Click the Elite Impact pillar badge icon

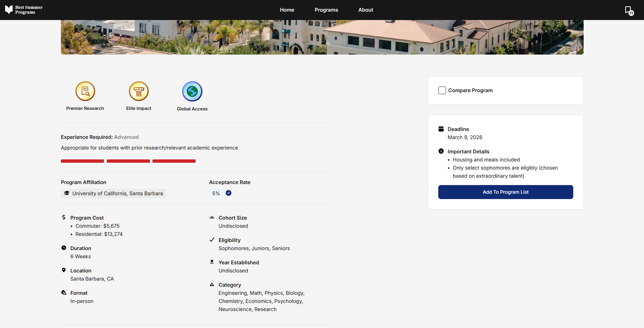[139, 91]
